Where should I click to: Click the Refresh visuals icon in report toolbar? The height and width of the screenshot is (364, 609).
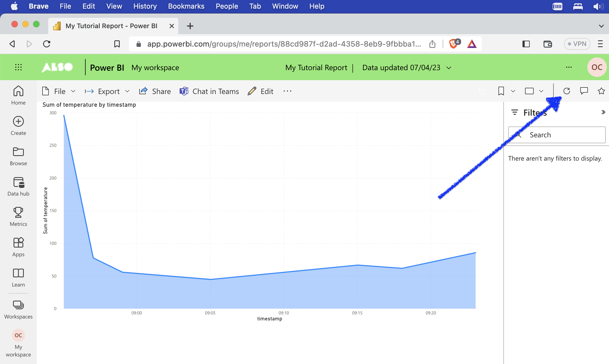566,91
